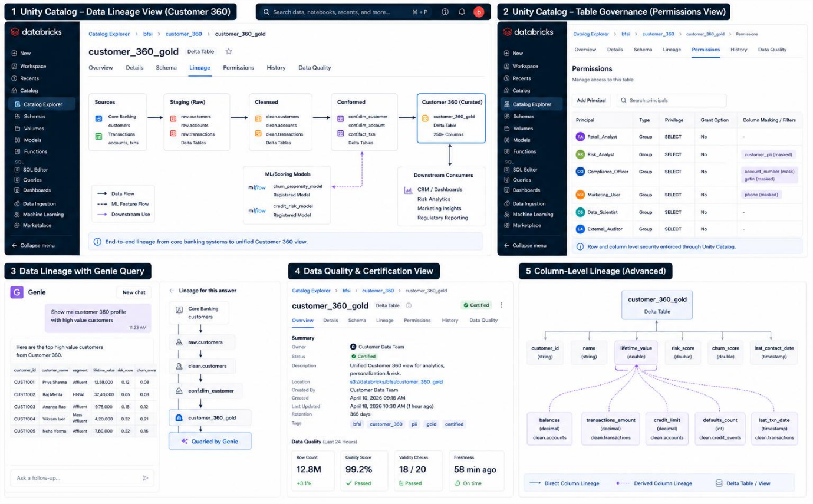Click the send arrow in Genie follow-up box
The height and width of the screenshot is (504, 813).
point(145,478)
